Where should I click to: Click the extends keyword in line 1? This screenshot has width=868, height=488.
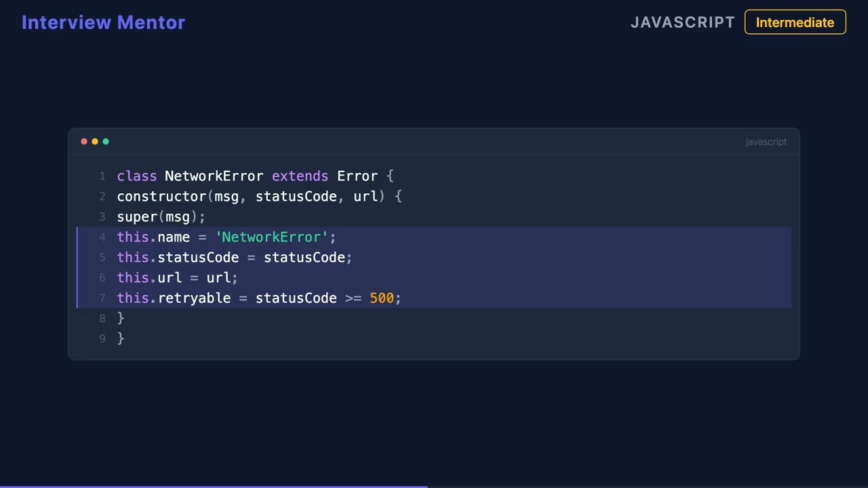point(300,176)
